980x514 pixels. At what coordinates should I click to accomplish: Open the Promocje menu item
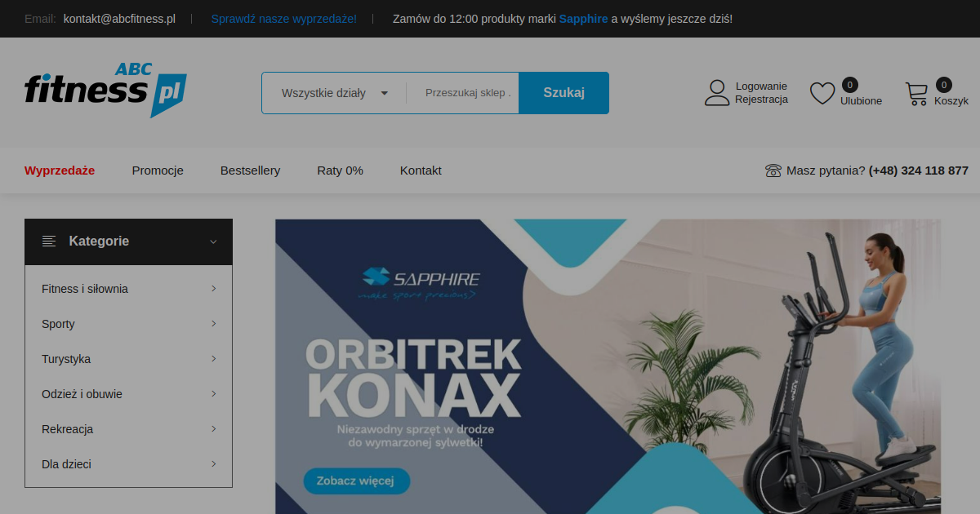(158, 171)
